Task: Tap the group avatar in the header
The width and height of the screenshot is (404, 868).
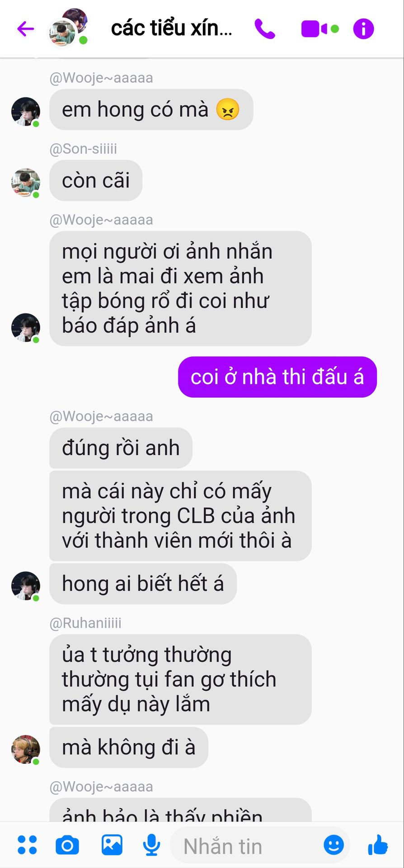Action: coord(68,27)
